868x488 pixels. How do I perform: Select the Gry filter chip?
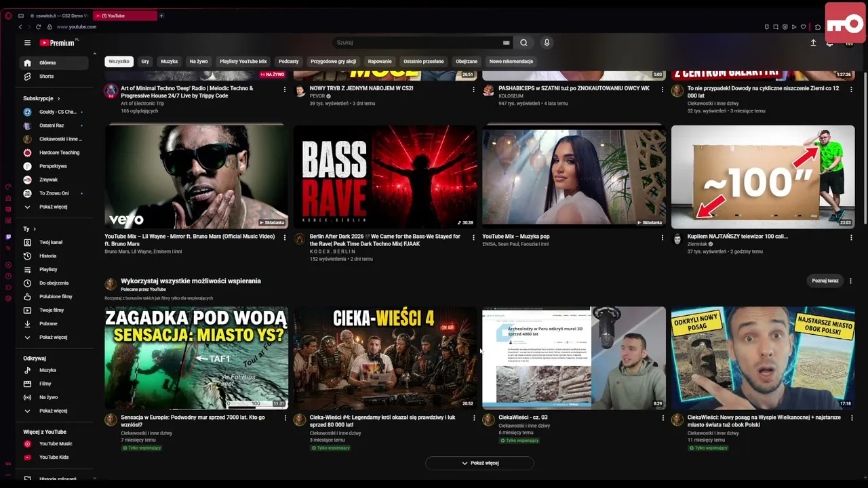click(x=145, y=62)
